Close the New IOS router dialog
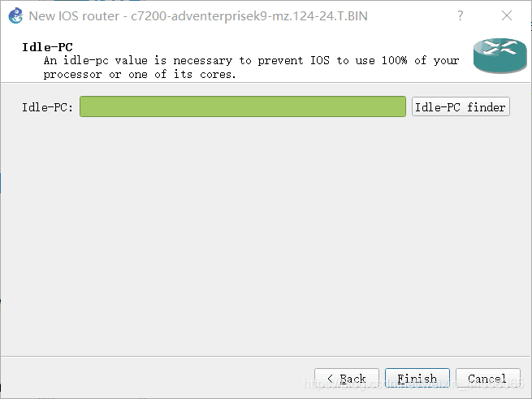Viewport: 532px width, 399px height. (507, 15)
